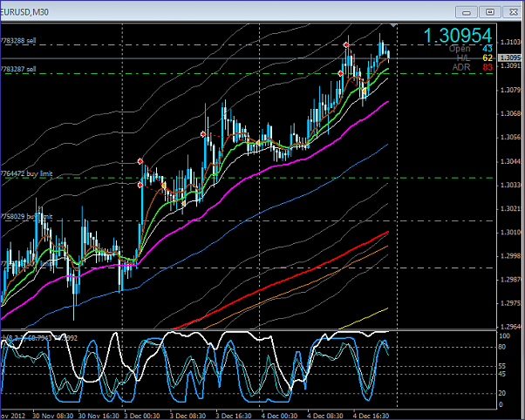
Task: Minimize the EURUSD,M30 chart window
Action: (467, 12)
